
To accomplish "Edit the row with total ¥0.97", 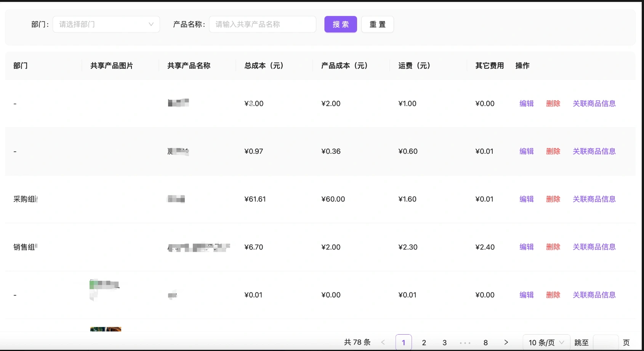I will pos(527,151).
